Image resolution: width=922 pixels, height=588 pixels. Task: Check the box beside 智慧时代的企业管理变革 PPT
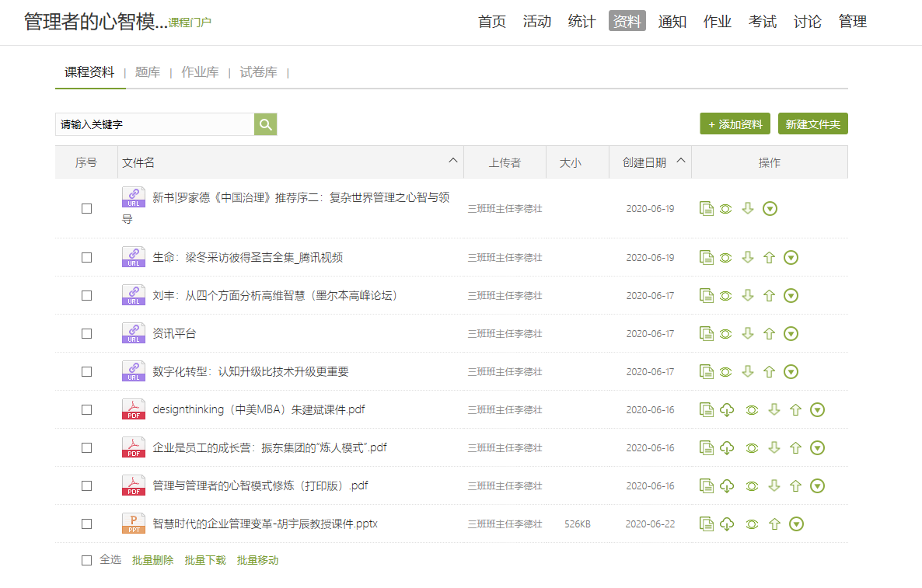pyautogui.click(x=86, y=524)
